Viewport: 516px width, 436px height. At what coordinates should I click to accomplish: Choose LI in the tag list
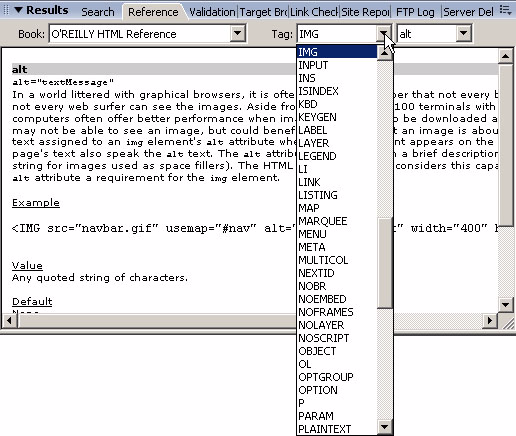coord(337,169)
